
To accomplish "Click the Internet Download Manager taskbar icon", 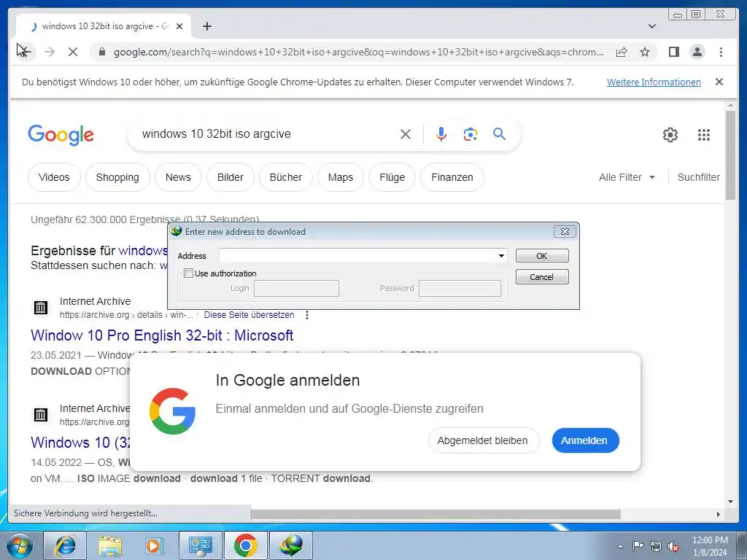I will tap(291, 545).
